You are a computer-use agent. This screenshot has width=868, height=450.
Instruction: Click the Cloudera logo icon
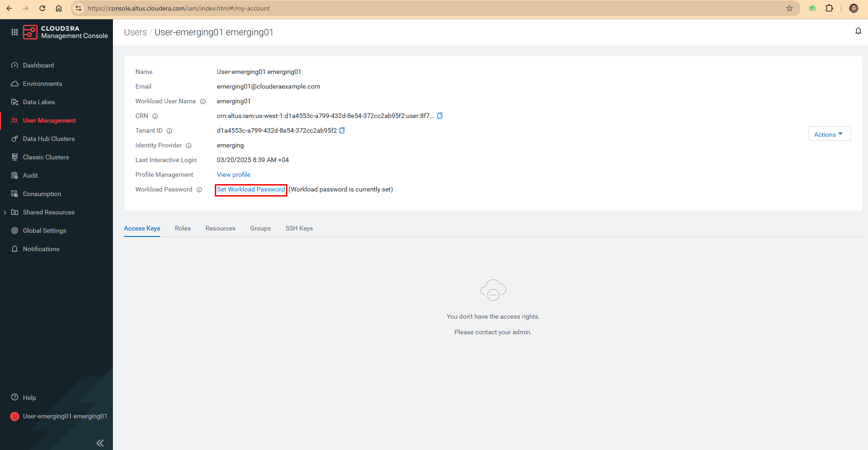point(30,32)
